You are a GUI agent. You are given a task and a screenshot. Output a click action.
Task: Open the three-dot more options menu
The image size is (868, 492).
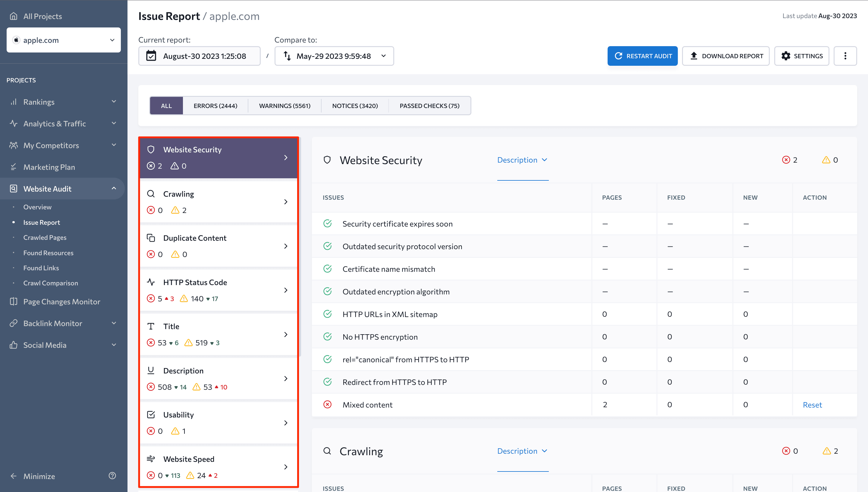point(845,56)
